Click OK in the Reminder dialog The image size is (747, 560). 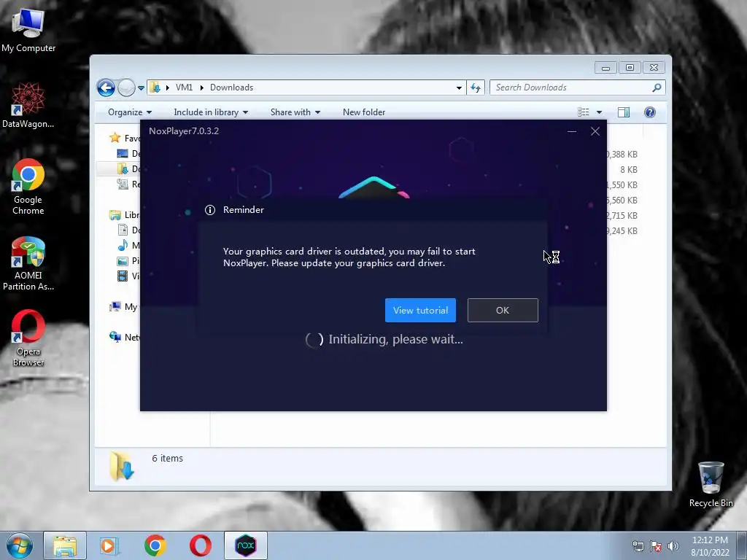(503, 311)
